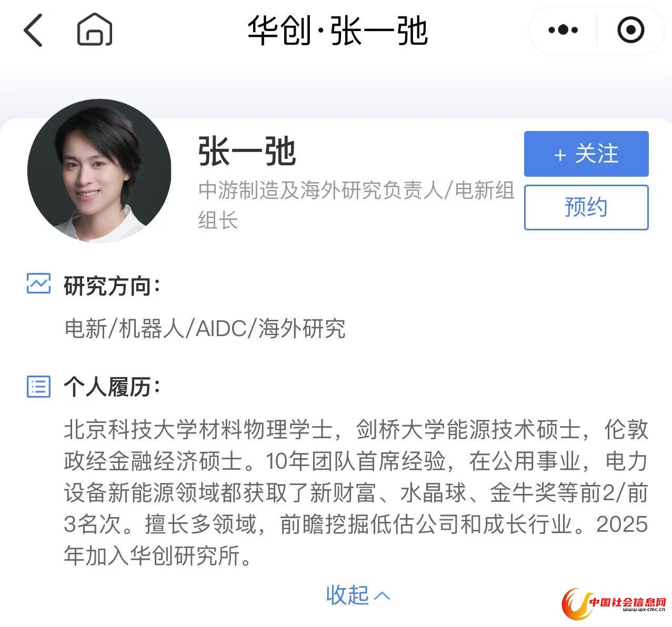Click the research direction chart icon

pos(39,284)
